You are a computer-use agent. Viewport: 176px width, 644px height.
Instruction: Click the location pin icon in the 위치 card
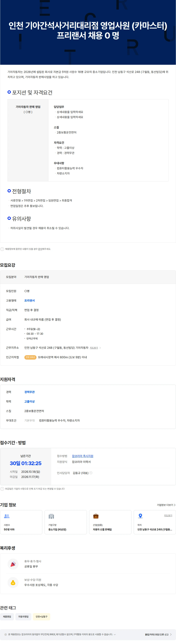pos(140,516)
